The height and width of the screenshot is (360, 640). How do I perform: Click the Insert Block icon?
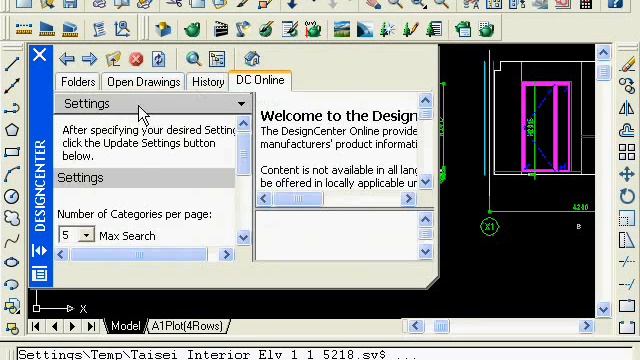click(x=12, y=306)
